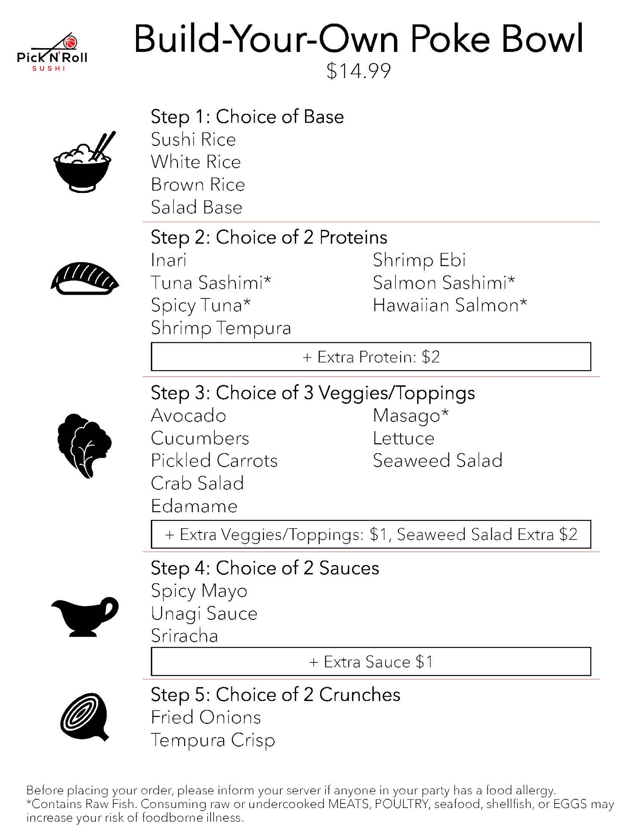Choose Hawaiian Salmon protein

pos(450,305)
